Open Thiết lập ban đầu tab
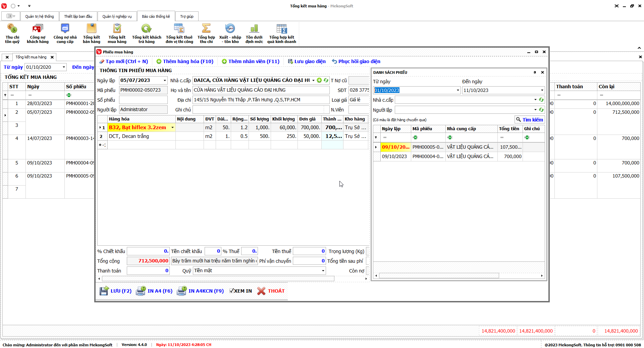Image resolution: width=644 pixels, height=348 pixels. click(78, 16)
